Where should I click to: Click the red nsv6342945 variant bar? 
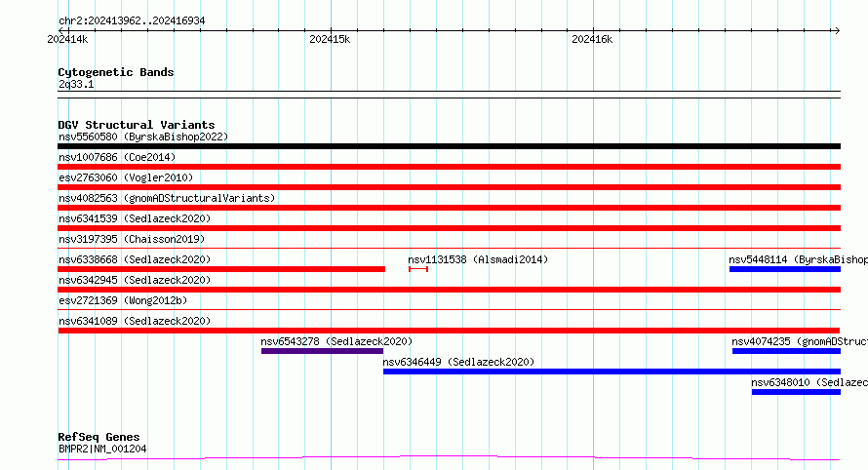[x=449, y=290]
